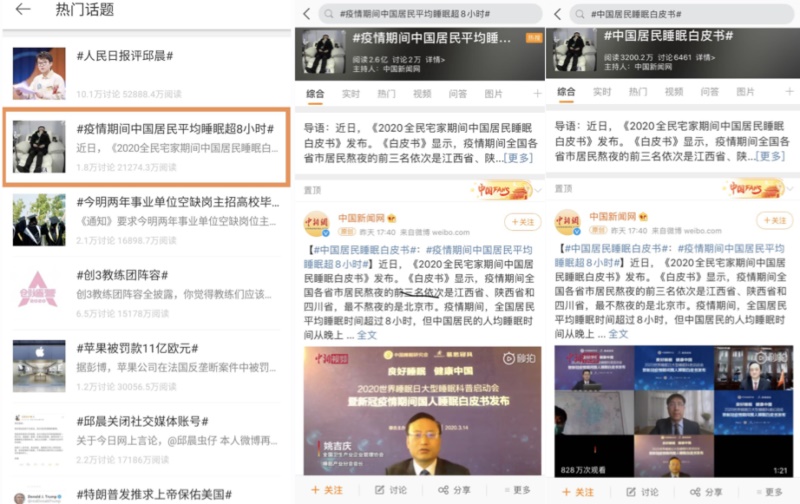Viewport: 800px width, 504px height.
Task: Expand chevron next to middle panel FANS badge
Action: click(538, 190)
